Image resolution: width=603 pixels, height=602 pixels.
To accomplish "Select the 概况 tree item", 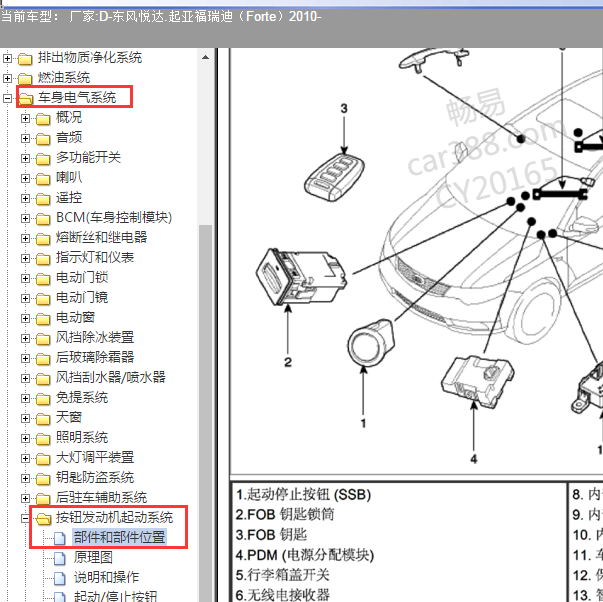I will (69, 117).
